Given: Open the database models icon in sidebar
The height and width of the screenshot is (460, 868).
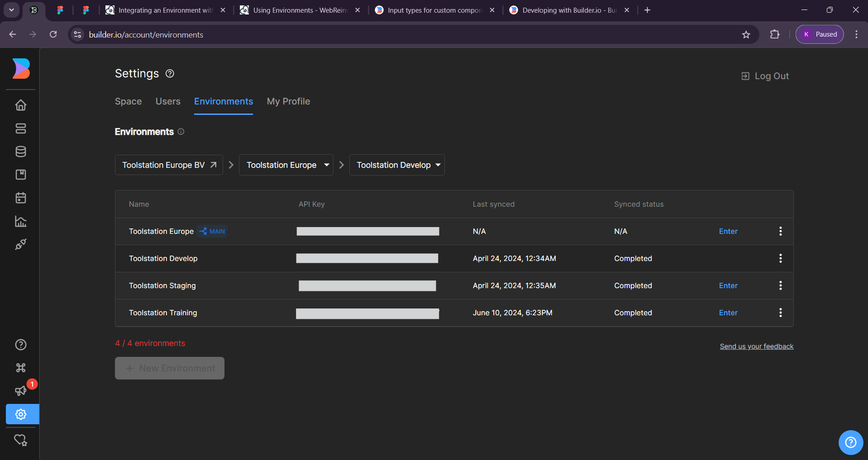Looking at the screenshot, I should pos(21,152).
